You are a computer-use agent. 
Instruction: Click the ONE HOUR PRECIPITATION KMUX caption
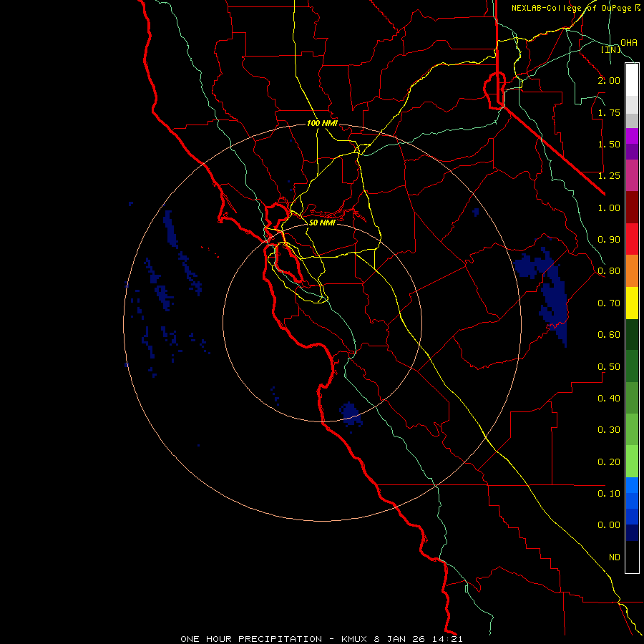tap(321, 639)
